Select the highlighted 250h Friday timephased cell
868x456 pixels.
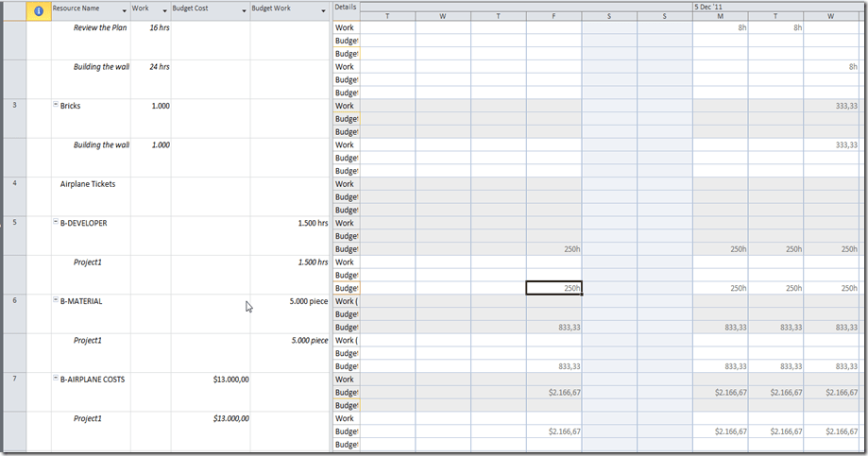tap(554, 288)
